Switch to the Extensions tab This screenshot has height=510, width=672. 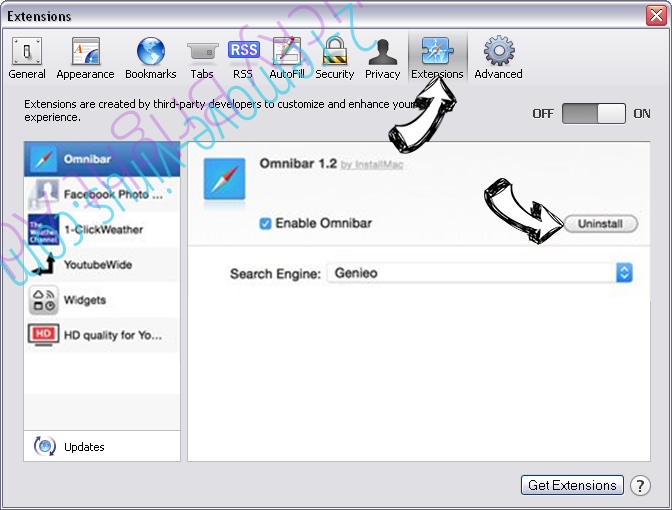[437, 57]
